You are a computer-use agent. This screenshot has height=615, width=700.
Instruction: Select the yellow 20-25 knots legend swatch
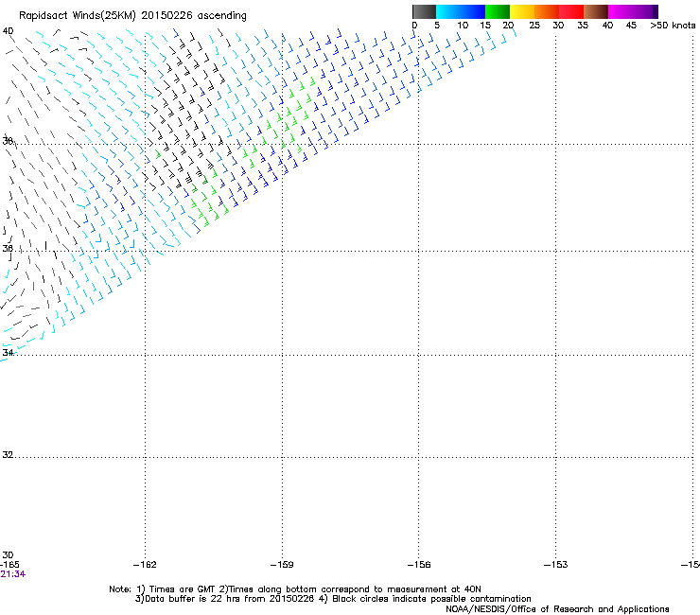(522, 11)
